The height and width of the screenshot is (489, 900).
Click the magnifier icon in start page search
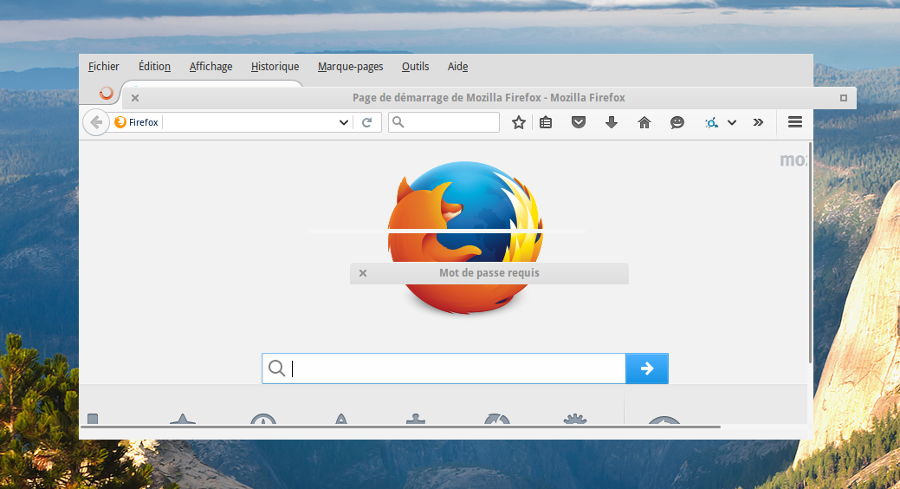(277, 368)
